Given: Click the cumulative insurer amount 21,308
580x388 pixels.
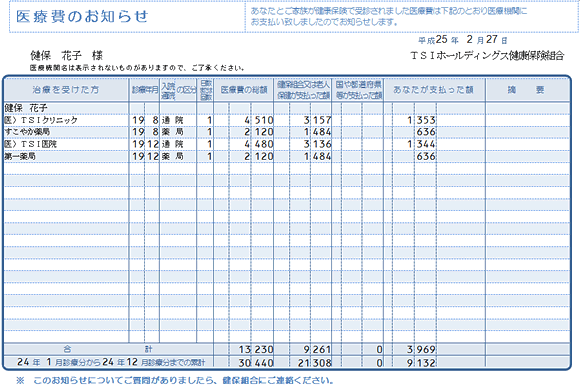Looking at the screenshot, I should click(315, 363).
